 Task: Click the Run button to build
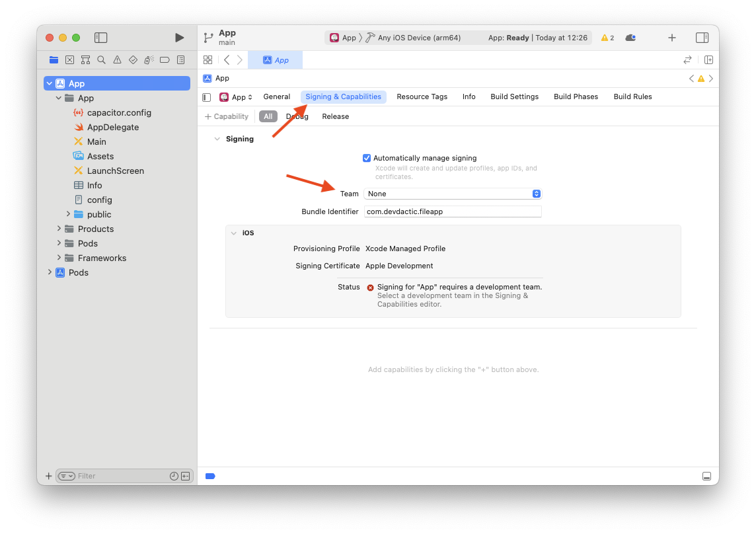179,38
